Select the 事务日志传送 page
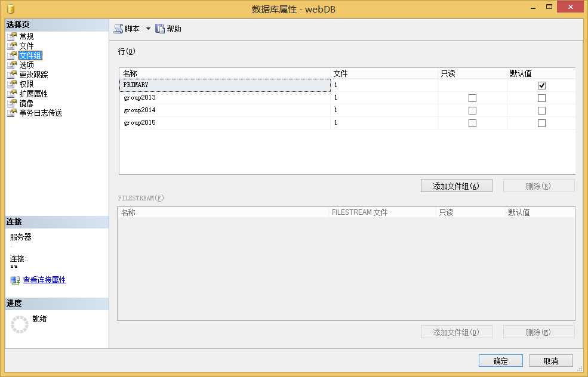 [x=41, y=113]
